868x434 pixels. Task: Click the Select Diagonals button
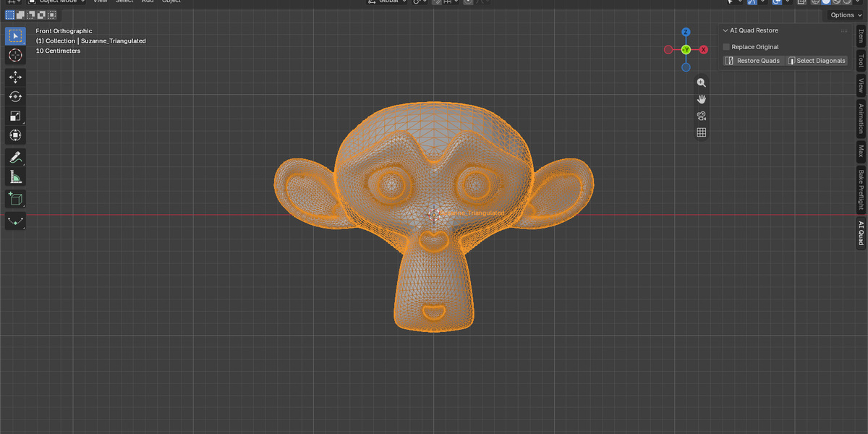817,61
